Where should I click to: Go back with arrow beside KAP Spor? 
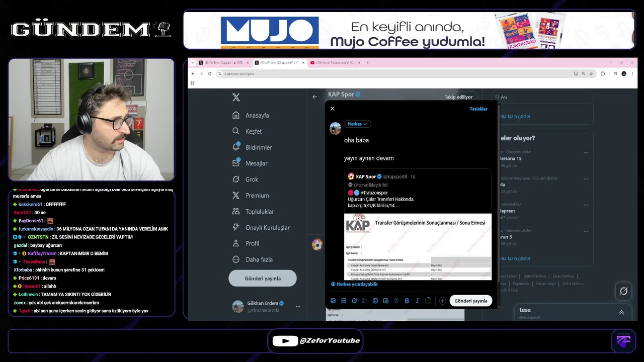tap(315, 97)
